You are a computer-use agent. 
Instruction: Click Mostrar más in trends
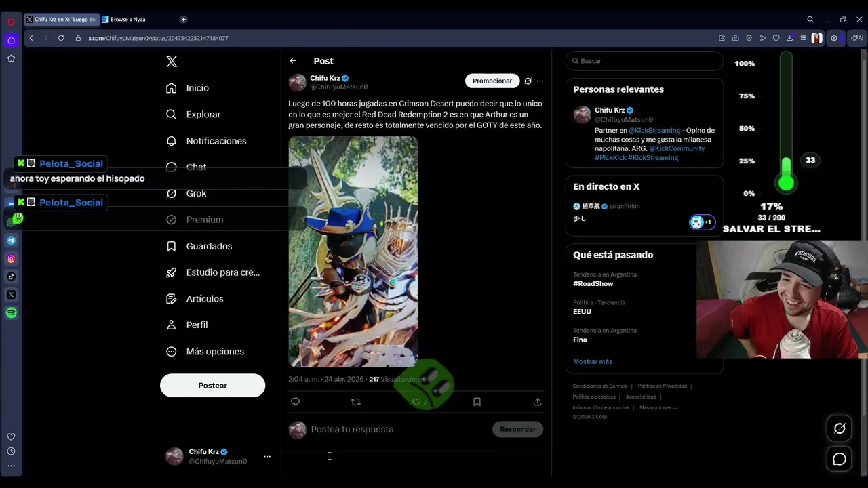[x=592, y=361]
